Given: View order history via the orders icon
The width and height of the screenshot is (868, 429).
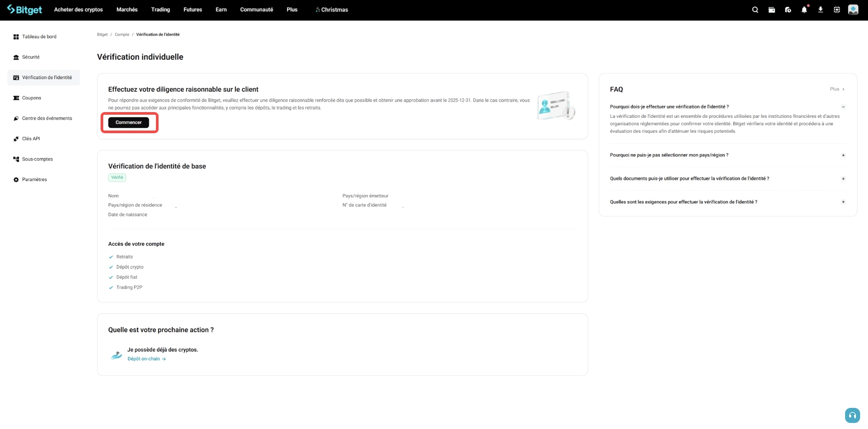Looking at the screenshot, I should coord(788,9).
